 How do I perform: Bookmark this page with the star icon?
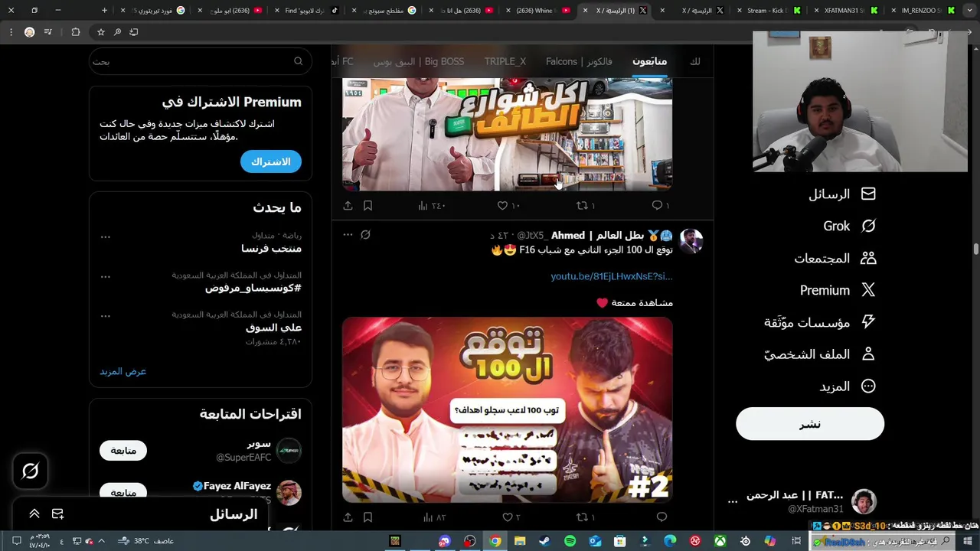pos(100,32)
